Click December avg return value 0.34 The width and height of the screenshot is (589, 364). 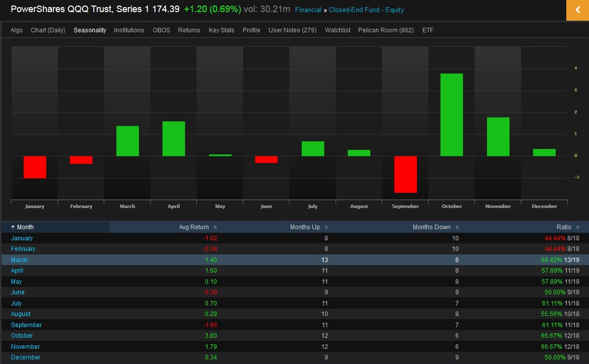pyautogui.click(x=211, y=357)
